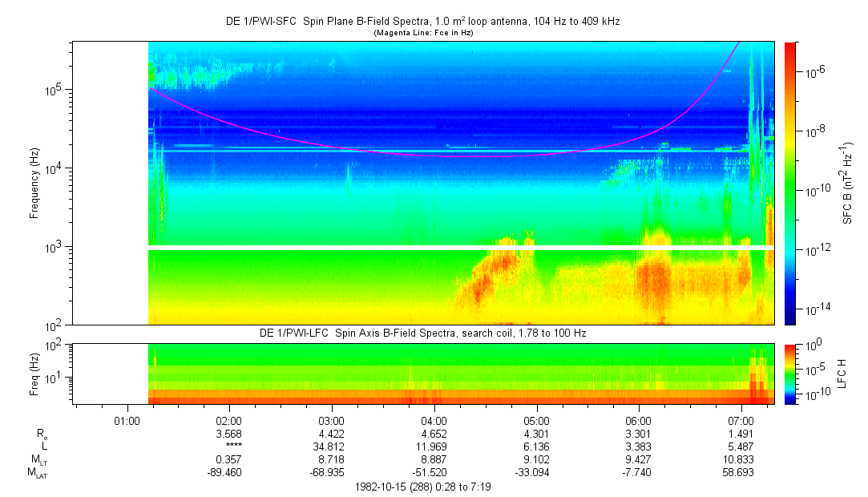
Task: Click the Freq (Hz) label on lower panel
Action: coord(34,374)
